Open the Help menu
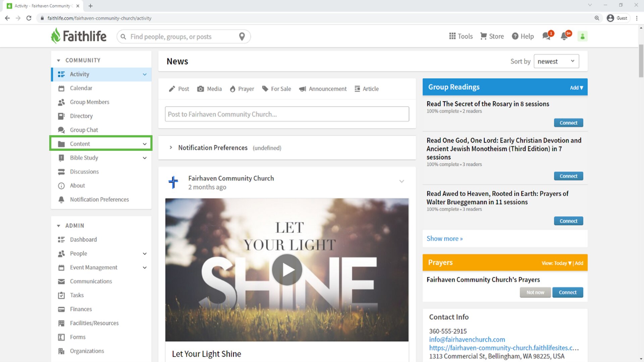Image resolution: width=644 pixels, height=362 pixels. 523,36
